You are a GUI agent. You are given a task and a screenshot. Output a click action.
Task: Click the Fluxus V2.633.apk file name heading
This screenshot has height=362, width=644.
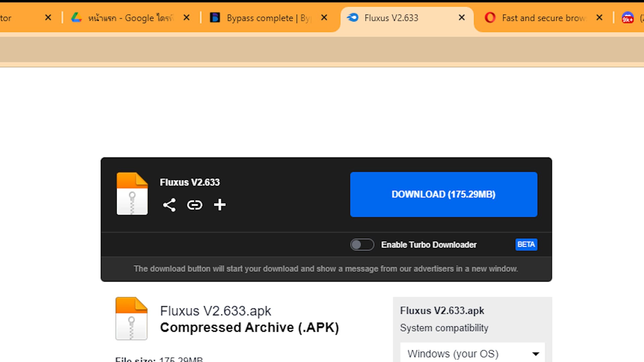pos(215,311)
